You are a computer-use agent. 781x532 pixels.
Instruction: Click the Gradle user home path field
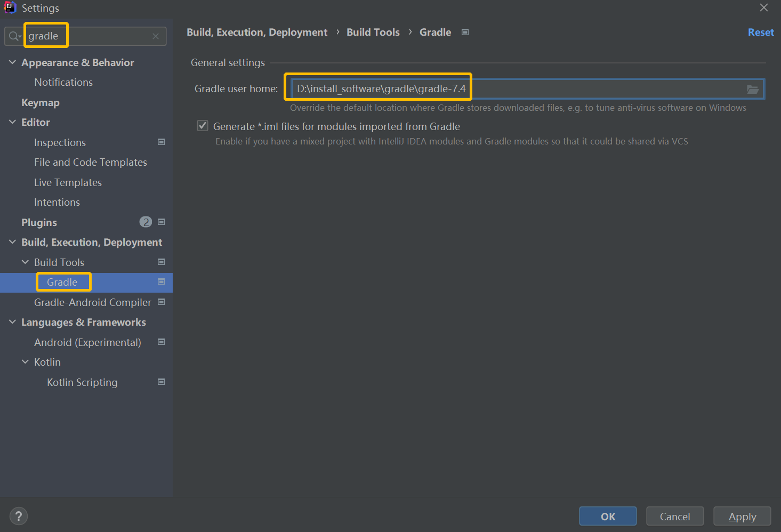528,88
